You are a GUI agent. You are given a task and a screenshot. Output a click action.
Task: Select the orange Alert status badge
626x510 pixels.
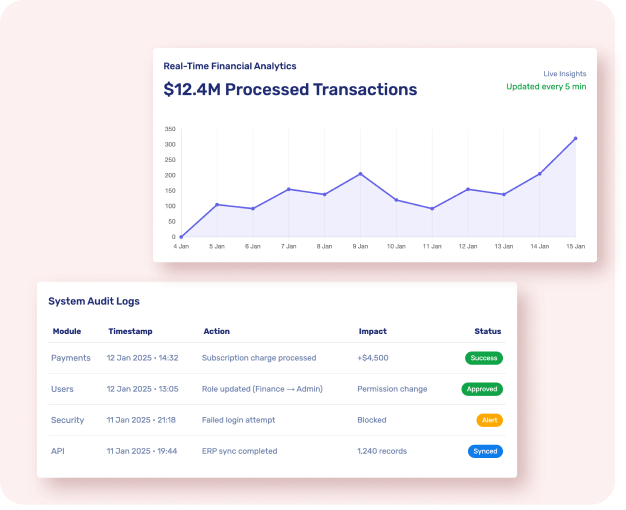[x=489, y=420]
